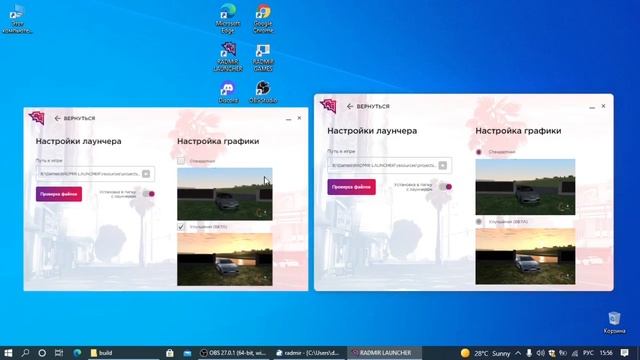Select Стандартная radio button in right window
The height and width of the screenshot is (360, 640).
(x=479, y=152)
